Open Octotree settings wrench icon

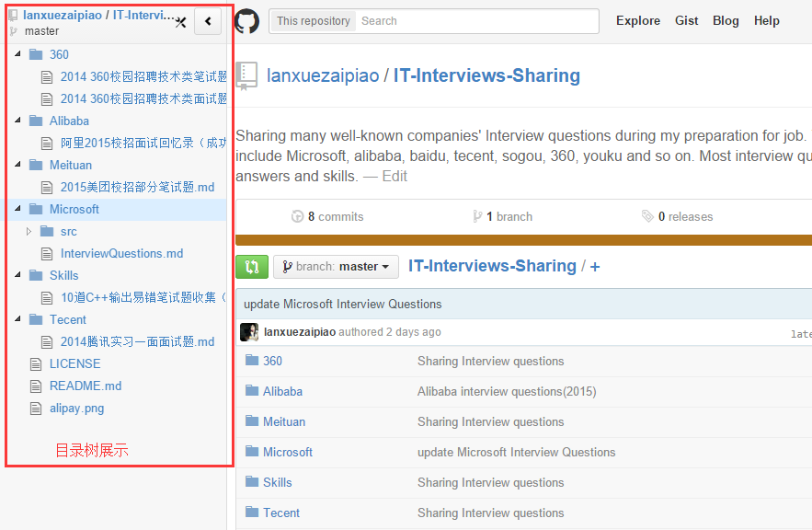point(181,22)
